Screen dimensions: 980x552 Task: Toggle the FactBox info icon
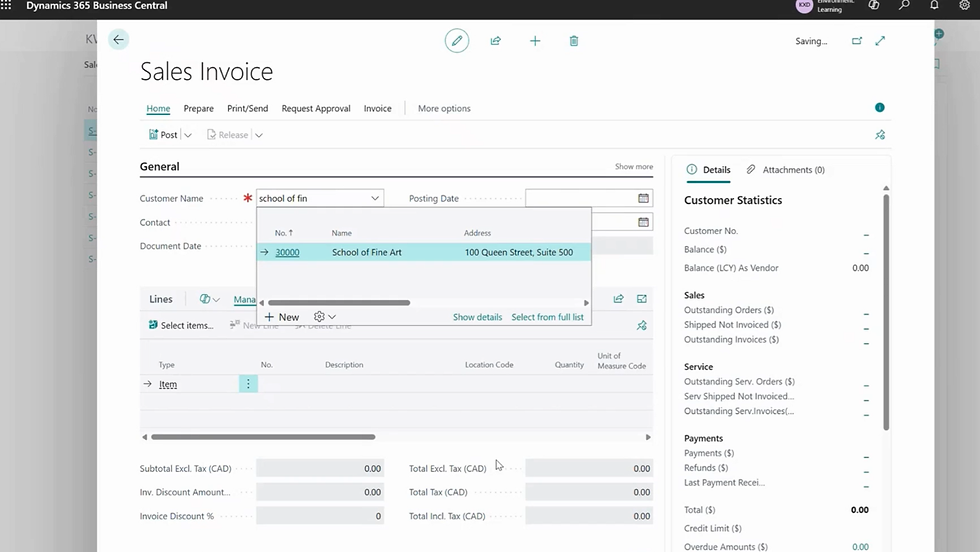tap(879, 108)
